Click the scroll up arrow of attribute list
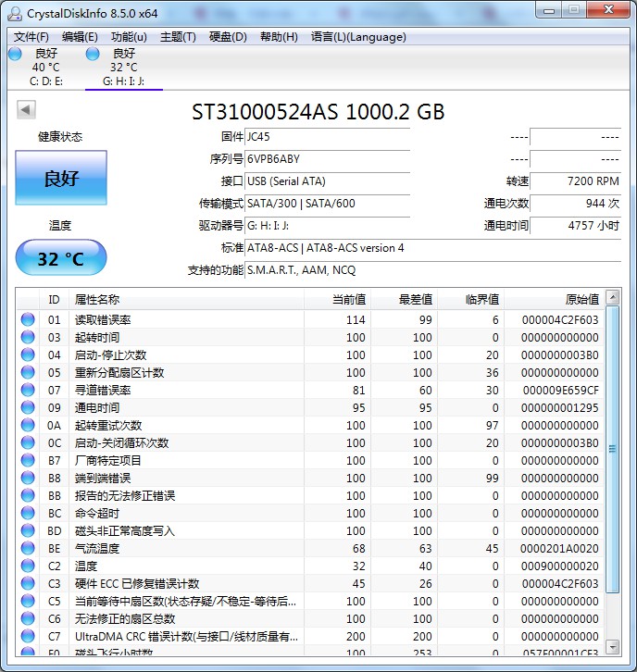Screen dimensions: 637x672 613,297
